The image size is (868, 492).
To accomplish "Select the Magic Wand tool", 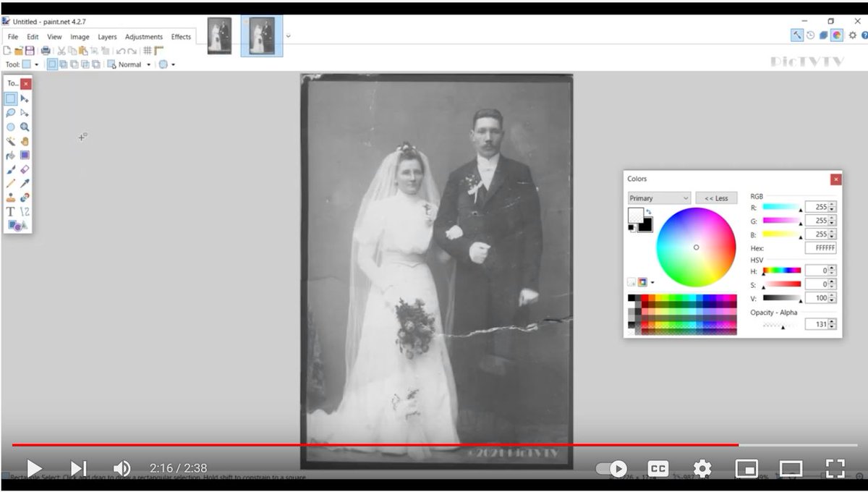I will tap(11, 141).
